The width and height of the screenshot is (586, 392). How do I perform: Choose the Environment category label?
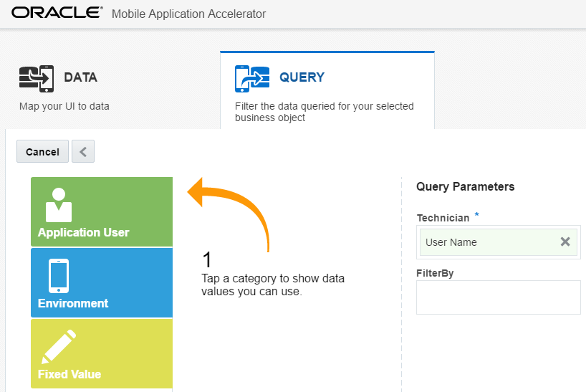pos(73,303)
